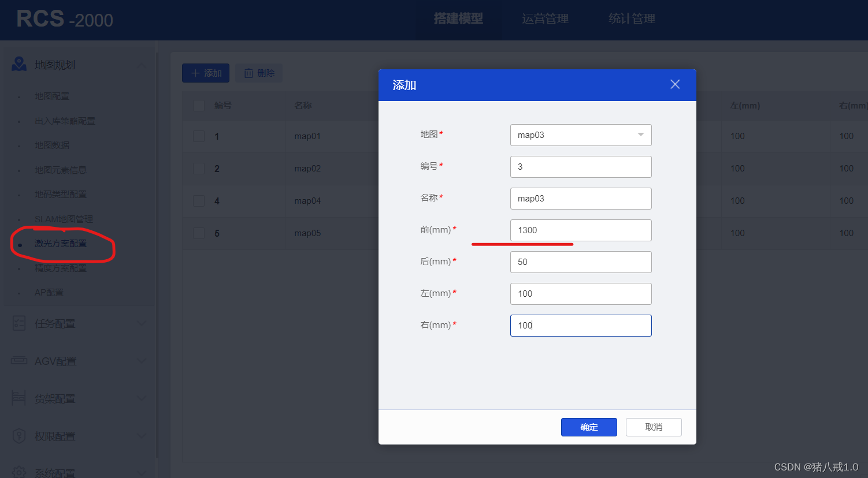The width and height of the screenshot is (868, 478).
Task: Open SLAM地图管理 in the sidebar
Action: click(x=64, y=219)
